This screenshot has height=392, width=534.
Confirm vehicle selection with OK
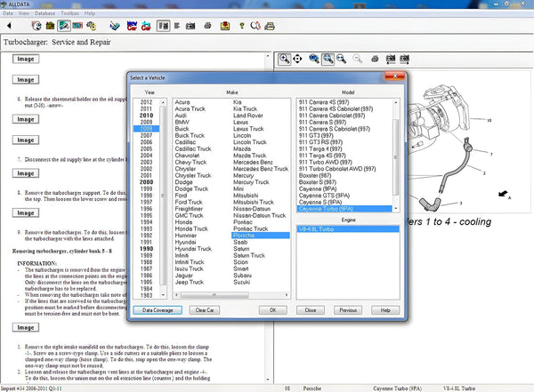(273, 310)
